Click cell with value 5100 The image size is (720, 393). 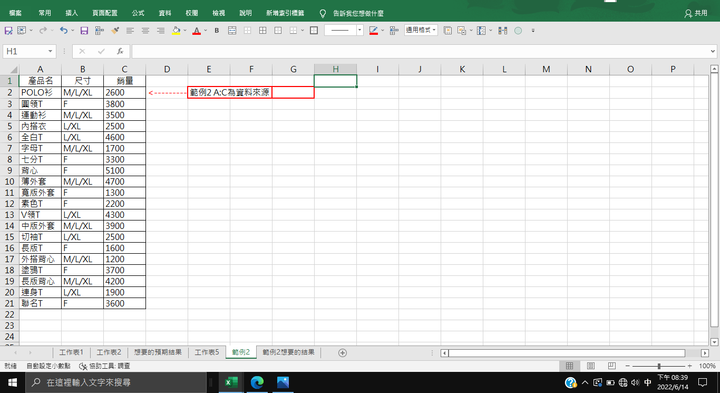pos(124,170)
